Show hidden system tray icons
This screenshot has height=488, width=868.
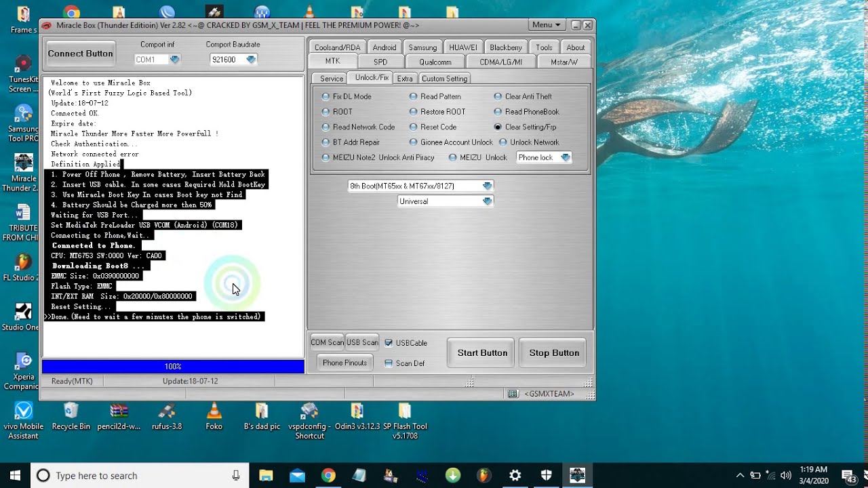[x=740, y=475]
